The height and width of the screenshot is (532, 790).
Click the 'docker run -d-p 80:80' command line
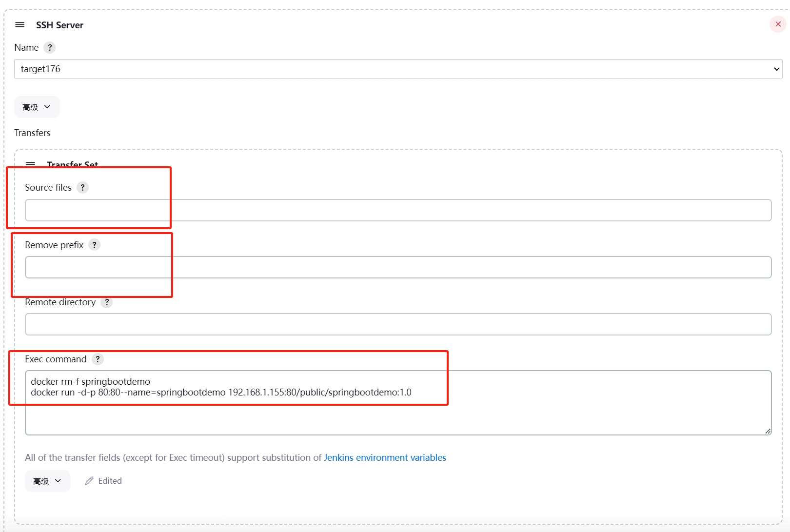click(221, 392)
